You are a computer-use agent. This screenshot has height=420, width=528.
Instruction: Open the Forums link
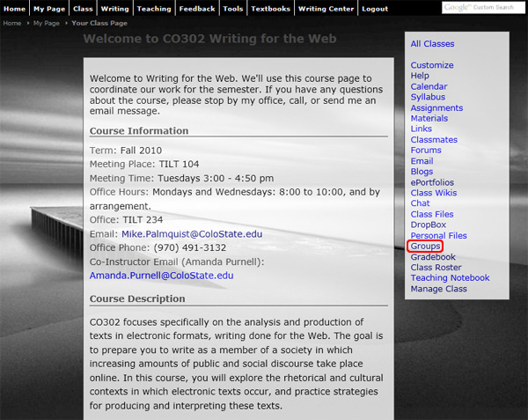pos(426,150)
